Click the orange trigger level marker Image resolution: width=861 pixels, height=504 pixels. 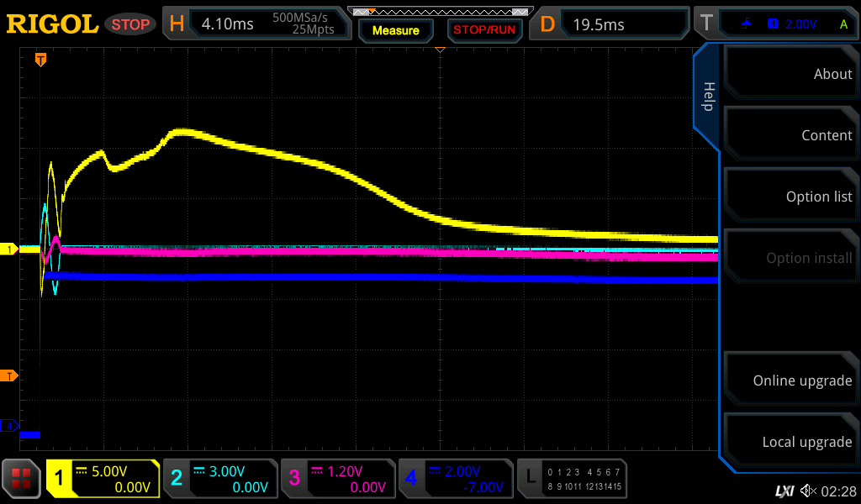point(10,375)
